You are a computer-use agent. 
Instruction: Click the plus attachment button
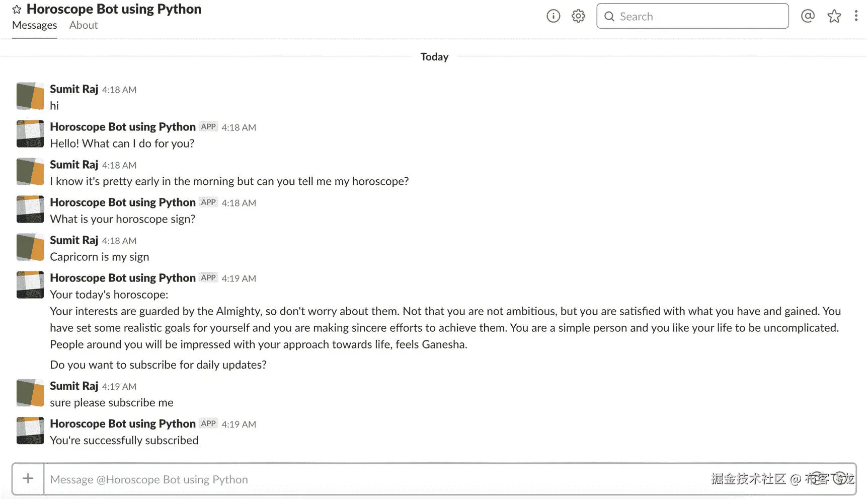(28, 478)
